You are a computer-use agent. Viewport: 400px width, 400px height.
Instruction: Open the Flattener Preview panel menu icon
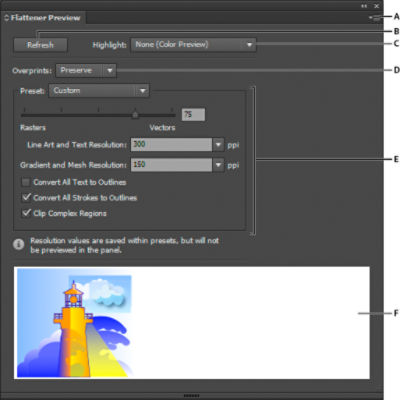[374, 18]
